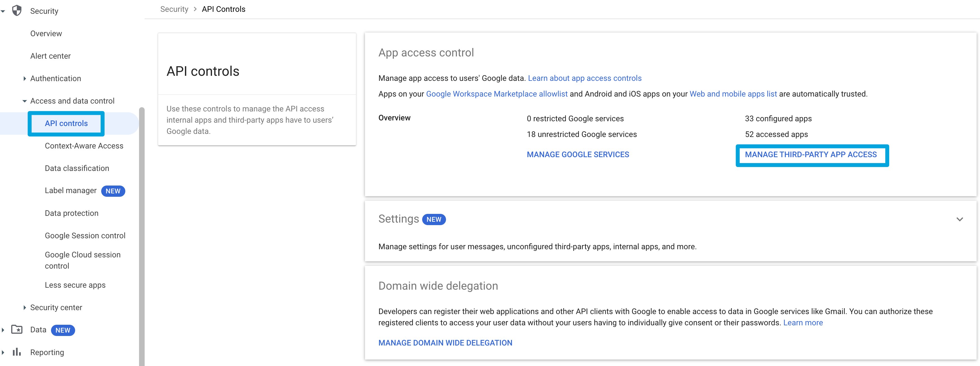Open Google Cloud session control
Image resolution: width=980 pixels, height=366 pixels.
(x=82, y=260)
